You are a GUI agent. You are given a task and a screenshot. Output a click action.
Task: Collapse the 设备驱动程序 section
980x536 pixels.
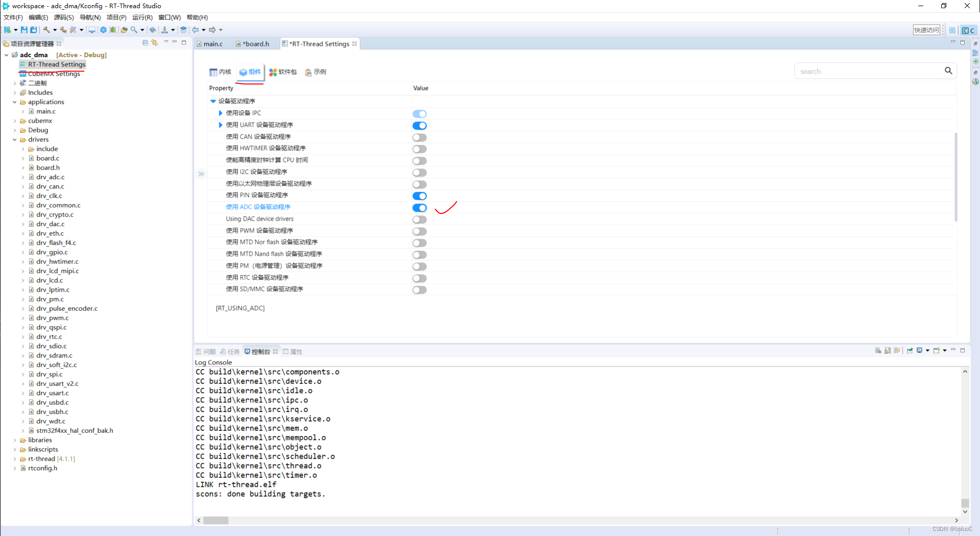pos(213,101)
